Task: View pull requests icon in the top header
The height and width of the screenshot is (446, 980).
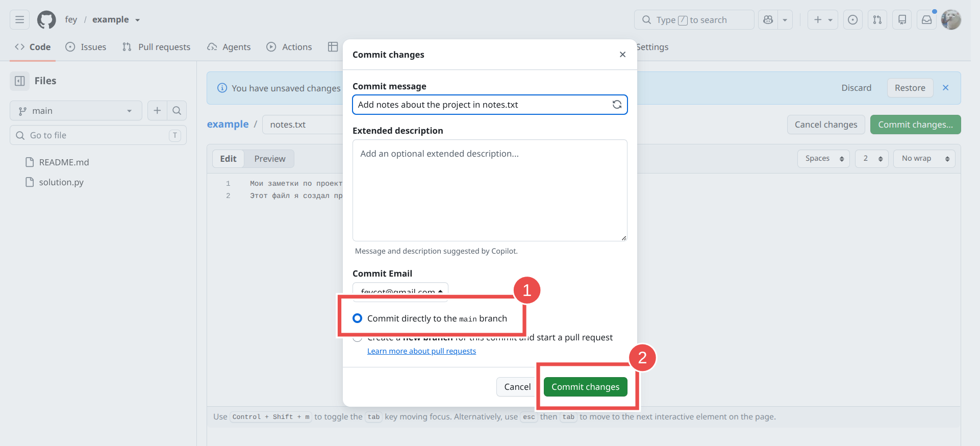Action: (x=877, y=20)
